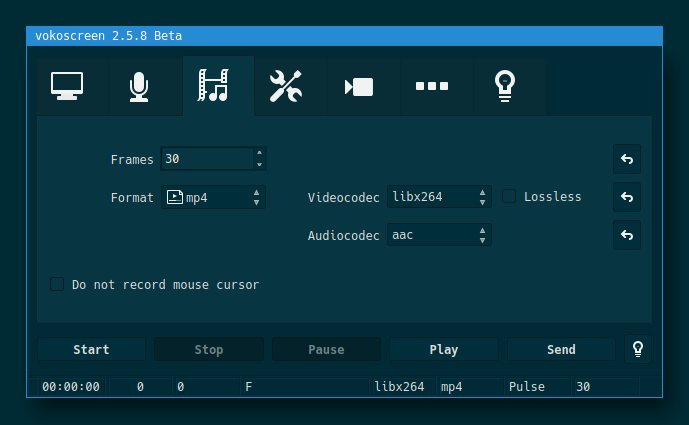Click the Send button

(561, 349)
